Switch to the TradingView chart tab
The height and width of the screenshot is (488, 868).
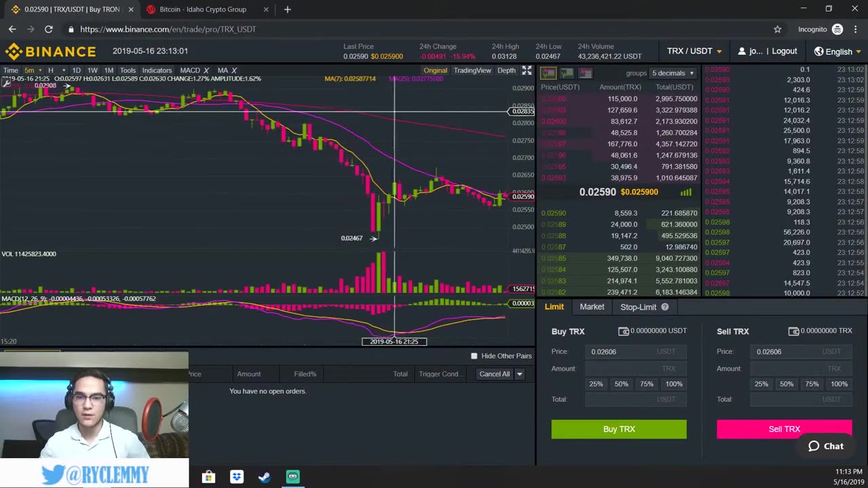(472, 70)
